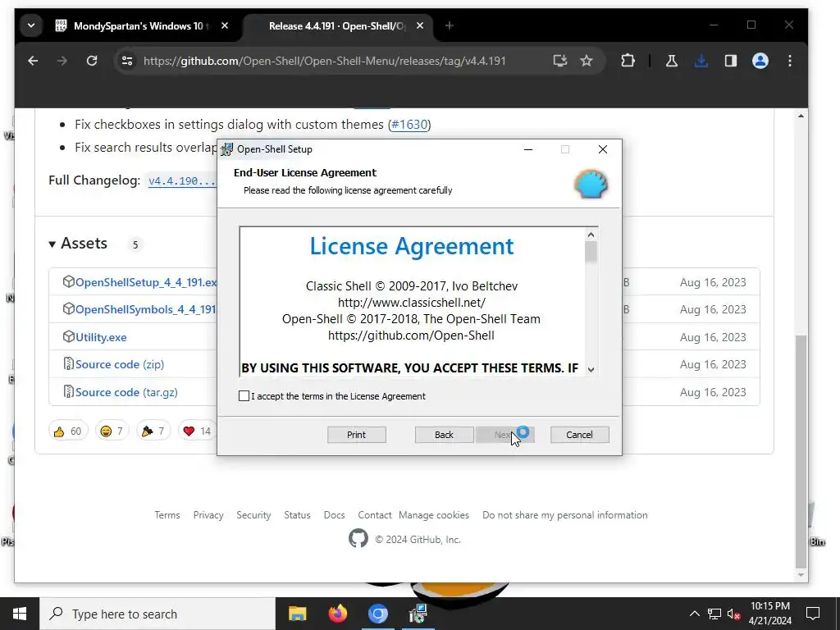The height and width of the screenshot is (630, 840).
Task: Open Chrome tab search dropdown
Action: (31, 25)
